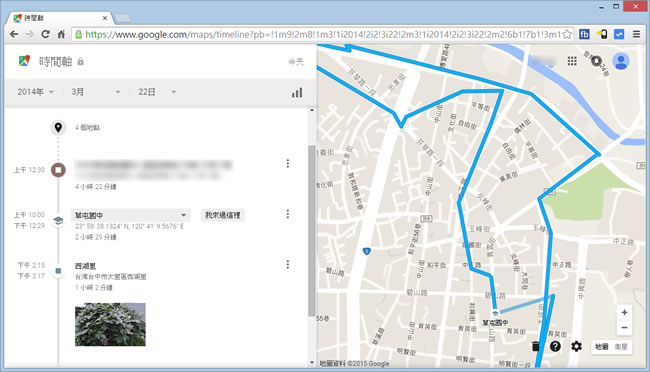
Task: Open the fb extension icon
Action: coord(584,34)
